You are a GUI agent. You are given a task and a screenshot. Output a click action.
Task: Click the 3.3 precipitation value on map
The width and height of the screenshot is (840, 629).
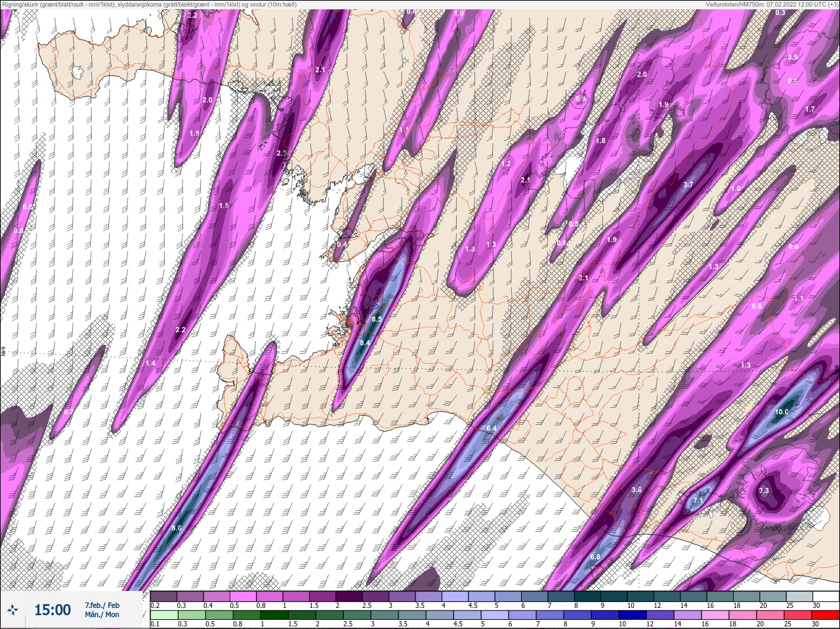[x=763, y=490]
